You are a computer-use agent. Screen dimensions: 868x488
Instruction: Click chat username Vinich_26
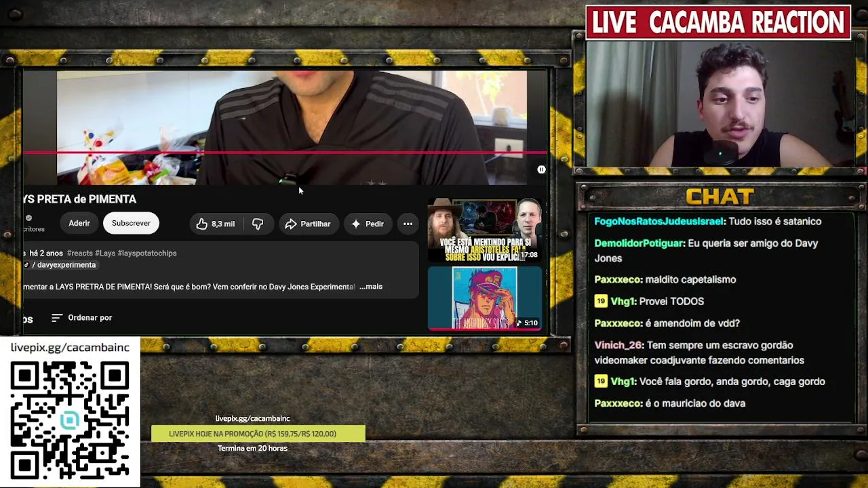pyautogui.click(x=619, y=345)
